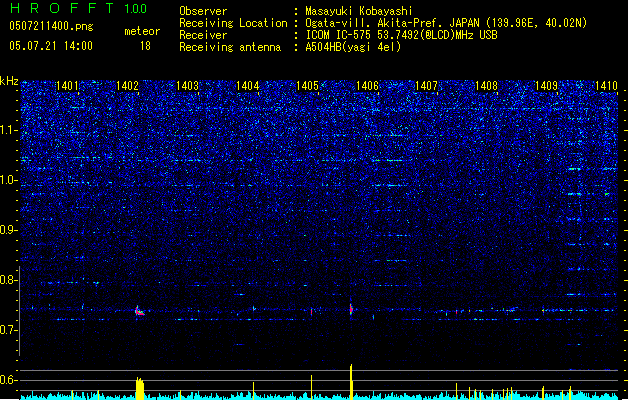Click the red meteor echo near 1406
The width and height of the screenshot is (629, 400).
(x=351, y=309)
